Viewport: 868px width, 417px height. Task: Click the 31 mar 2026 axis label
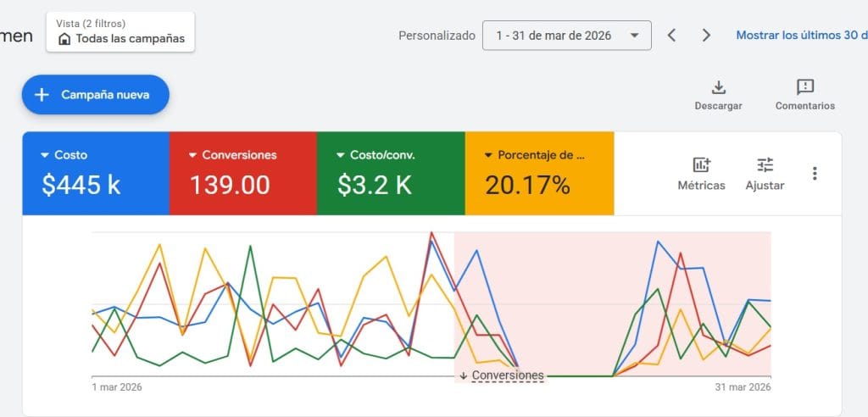[743, 387]
